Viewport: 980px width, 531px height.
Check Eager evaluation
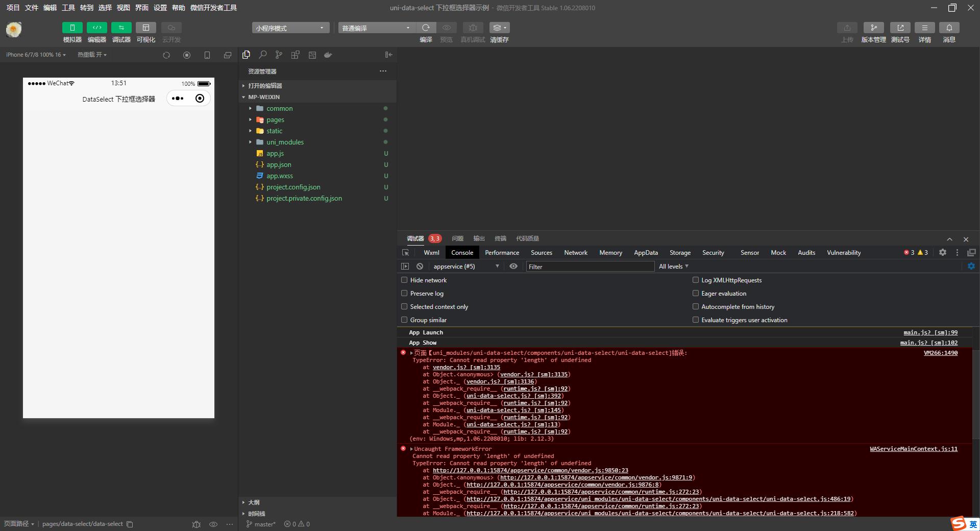[x=695, y=293]
